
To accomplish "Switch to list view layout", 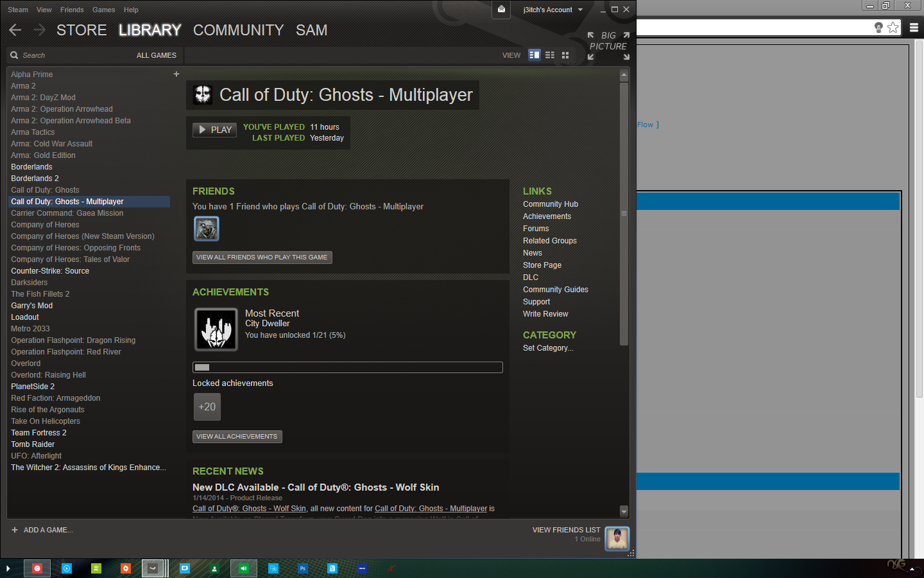I will point(550,55).
